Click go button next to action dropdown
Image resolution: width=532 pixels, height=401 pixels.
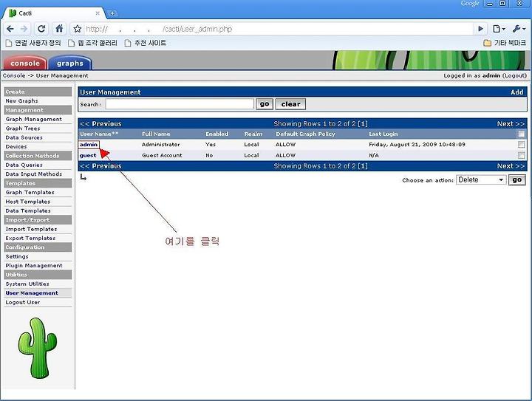point(516,180)
